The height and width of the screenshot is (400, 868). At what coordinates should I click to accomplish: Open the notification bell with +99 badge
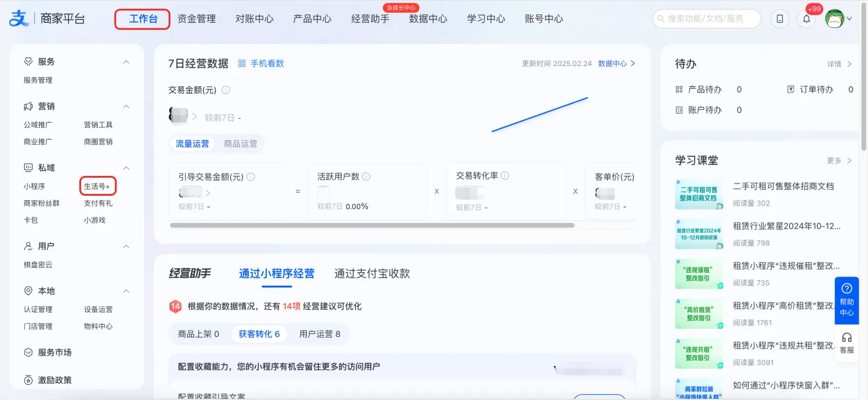pos(807,19)
